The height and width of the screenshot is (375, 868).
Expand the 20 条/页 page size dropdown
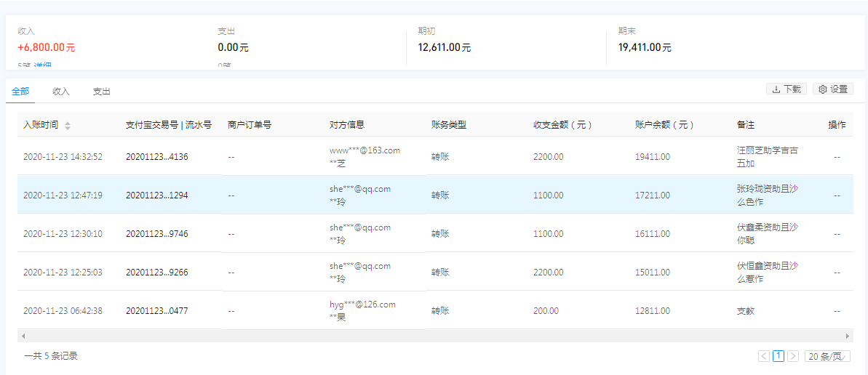[x=828, y=356]
